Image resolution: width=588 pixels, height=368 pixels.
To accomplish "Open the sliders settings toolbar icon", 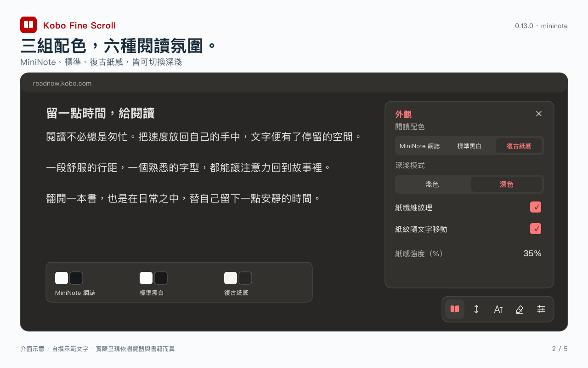I will 541,309.
